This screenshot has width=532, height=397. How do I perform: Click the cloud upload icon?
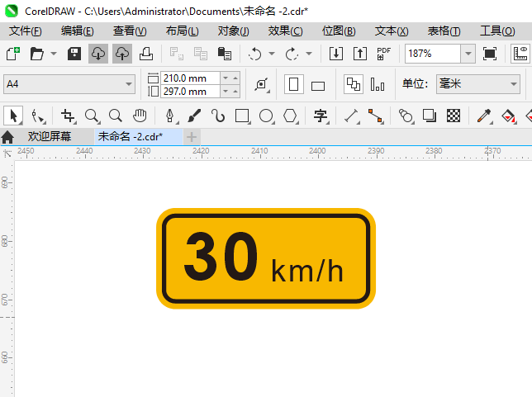[122, 54]
